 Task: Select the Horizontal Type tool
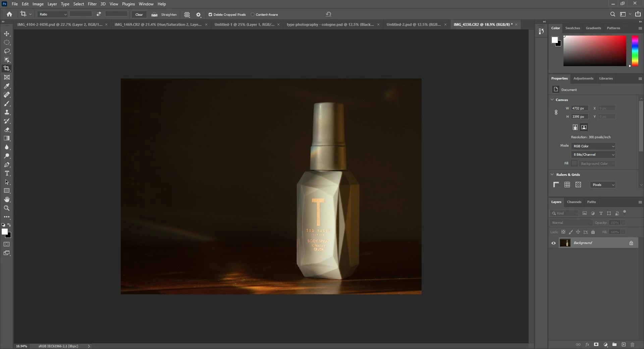7,173
